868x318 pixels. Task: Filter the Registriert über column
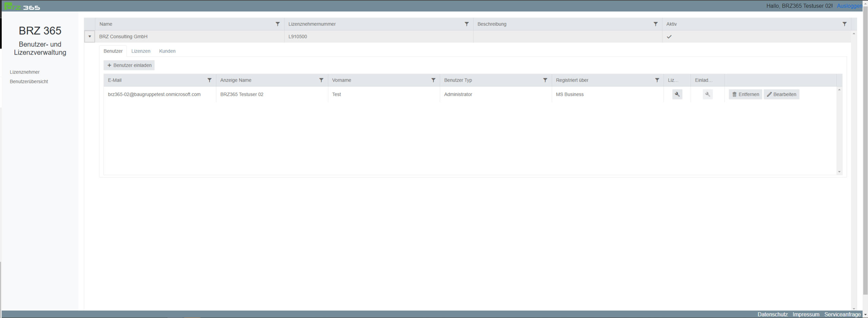coord(657,80)
